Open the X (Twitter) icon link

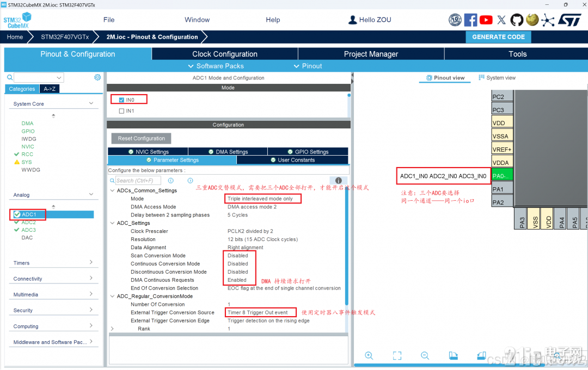(501, 20)
